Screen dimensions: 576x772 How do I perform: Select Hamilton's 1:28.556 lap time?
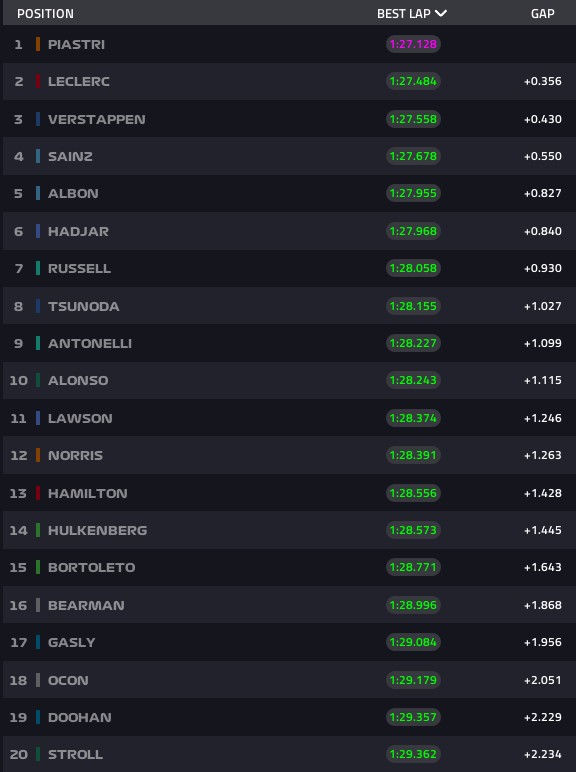(x=413, y=493)
